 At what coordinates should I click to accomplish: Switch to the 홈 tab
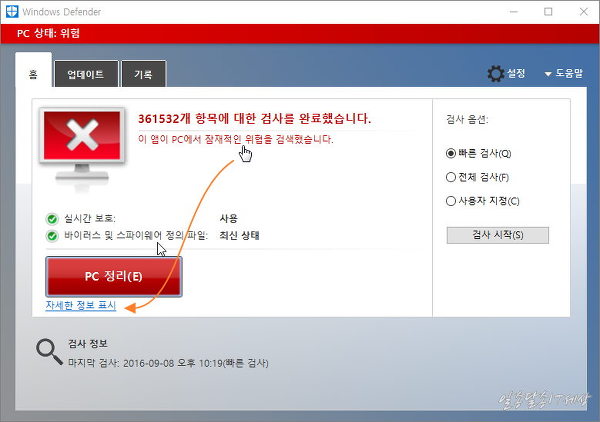[x=33, y=74]
